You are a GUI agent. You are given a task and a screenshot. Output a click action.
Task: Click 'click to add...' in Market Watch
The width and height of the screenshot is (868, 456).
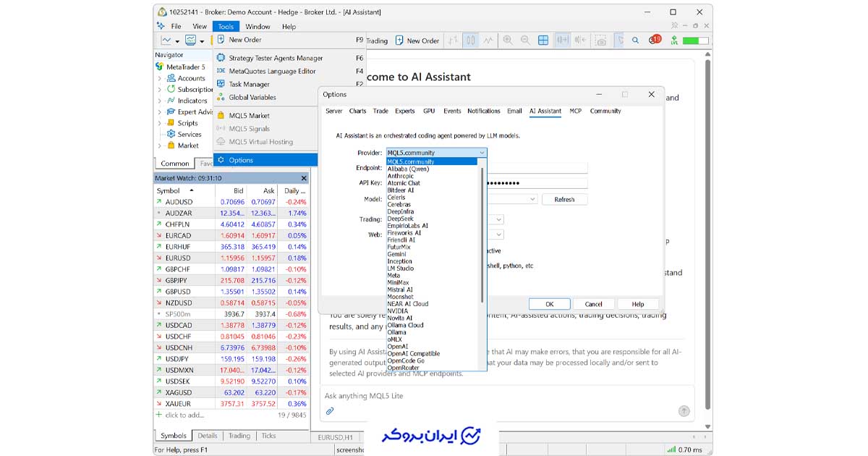click(184, 415)
